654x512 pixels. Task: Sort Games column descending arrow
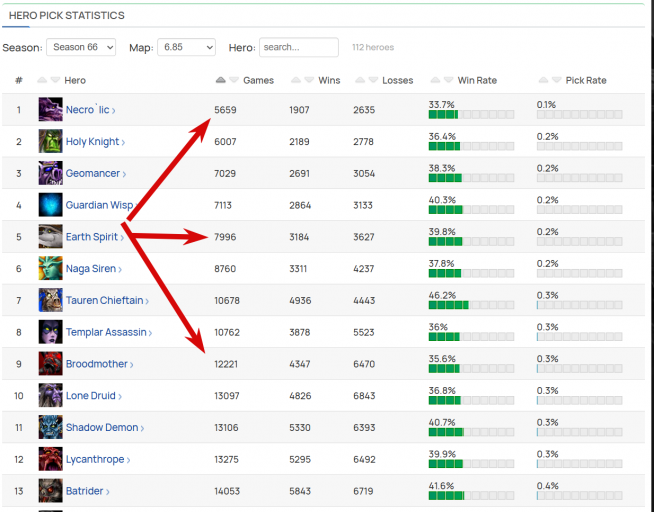point(234,80)
